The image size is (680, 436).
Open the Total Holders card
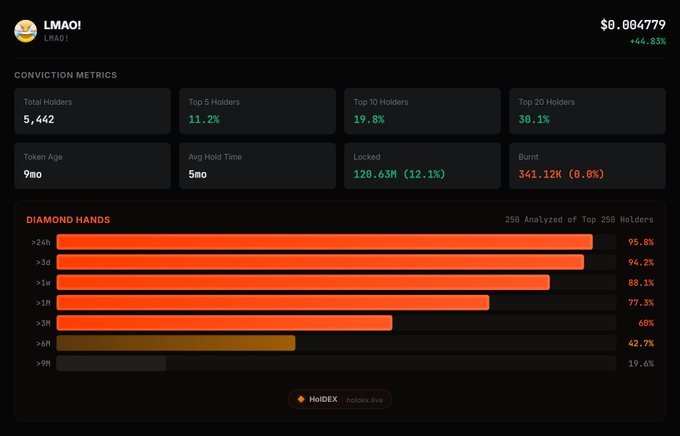click(92, 111)
